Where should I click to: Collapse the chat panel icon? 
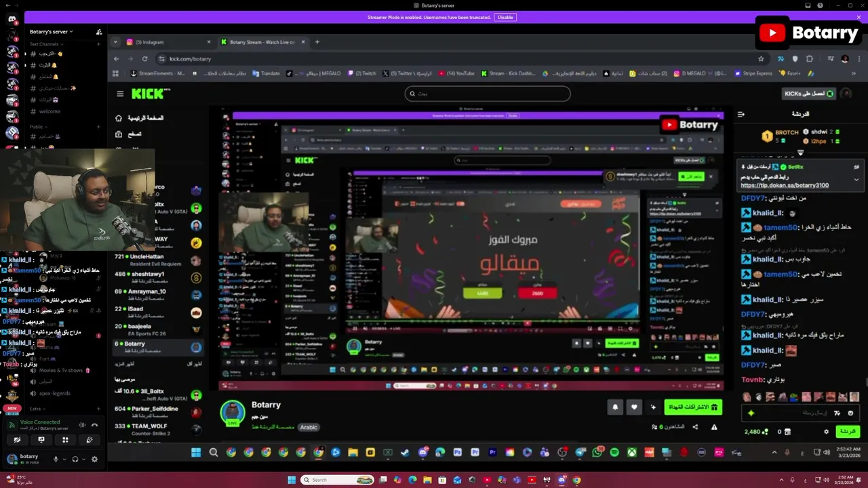click(741, 114)
